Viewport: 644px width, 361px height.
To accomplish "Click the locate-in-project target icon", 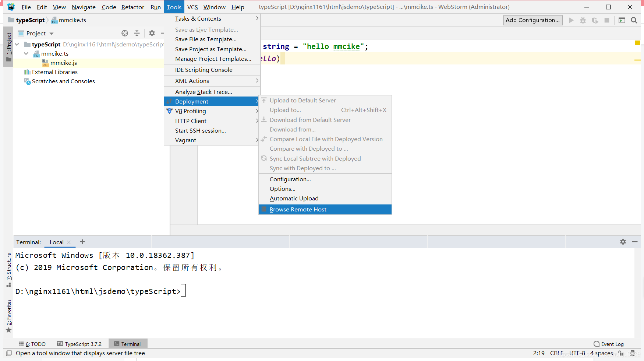I will point(125,33).
